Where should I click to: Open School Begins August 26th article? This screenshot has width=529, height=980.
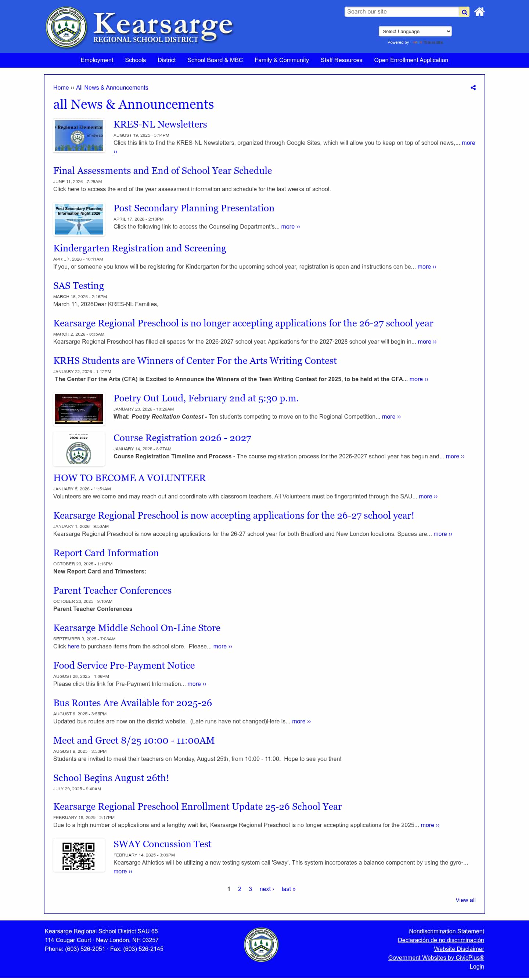tap(111, 778)
